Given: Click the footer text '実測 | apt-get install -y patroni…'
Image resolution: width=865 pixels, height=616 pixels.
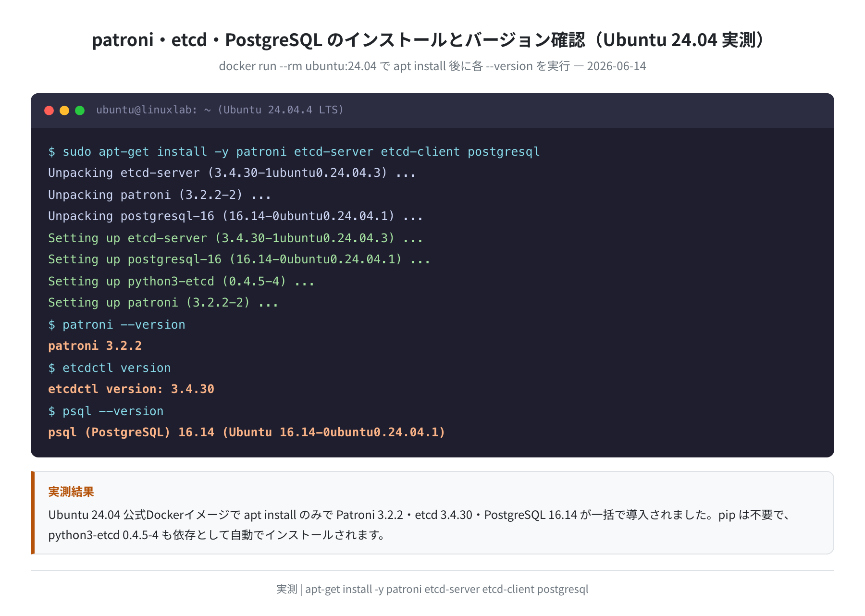Looking at the screenshot, I should pyautogui.click(x=432, y=589).
